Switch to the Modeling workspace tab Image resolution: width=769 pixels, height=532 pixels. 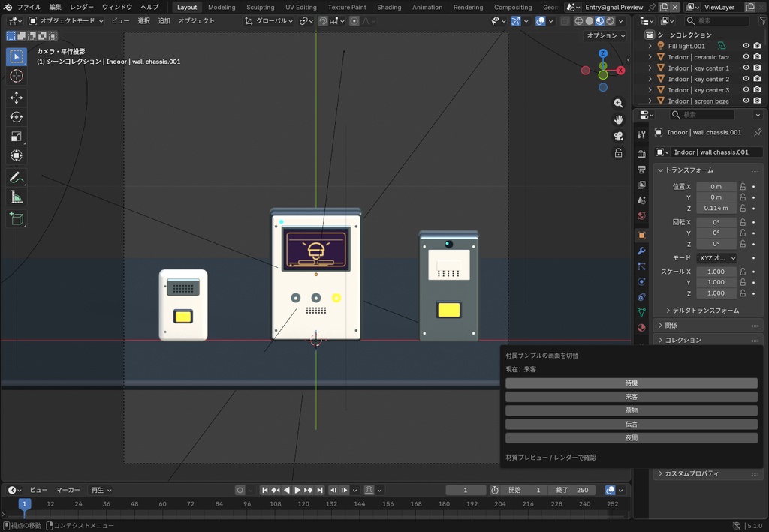click(222, 7)
